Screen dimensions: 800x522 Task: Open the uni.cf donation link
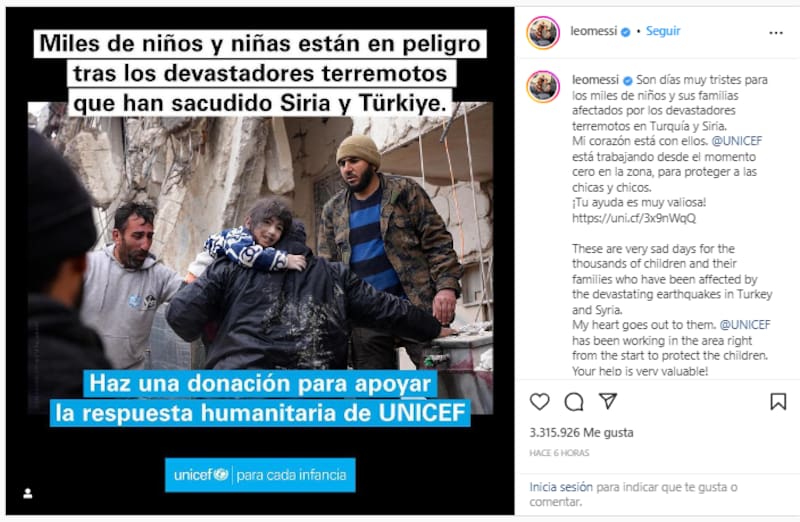coord(634,218)
